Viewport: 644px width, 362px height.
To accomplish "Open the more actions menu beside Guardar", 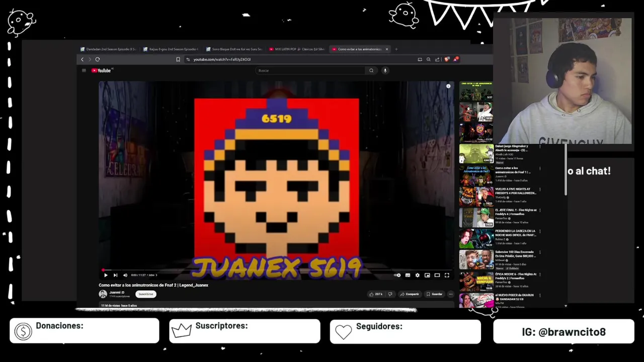I will click(450, 294).
